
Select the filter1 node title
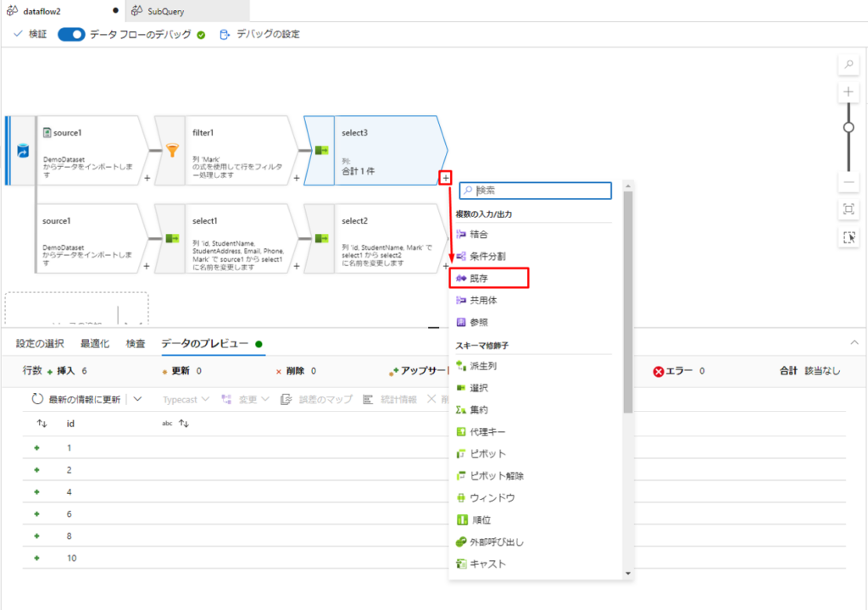tap(203, 133)
